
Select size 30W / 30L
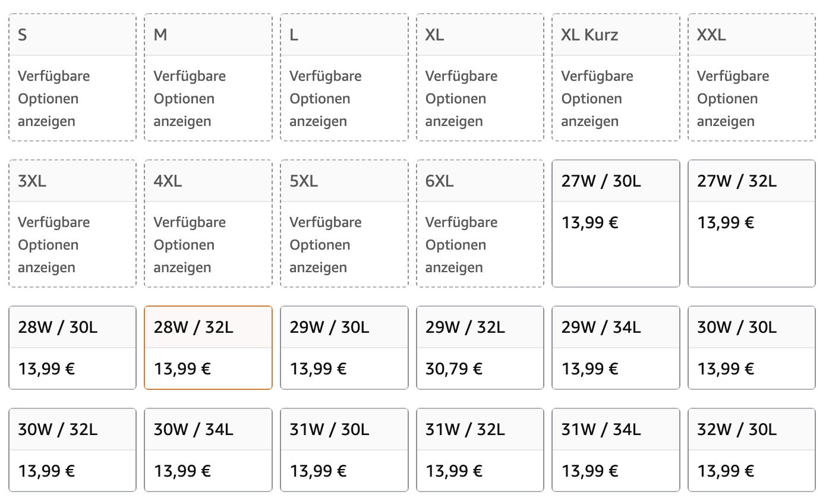coord(752,348)
